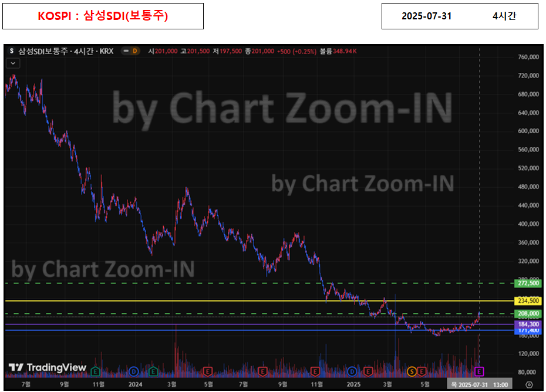Click the orange S split marker

pos(412,372)
